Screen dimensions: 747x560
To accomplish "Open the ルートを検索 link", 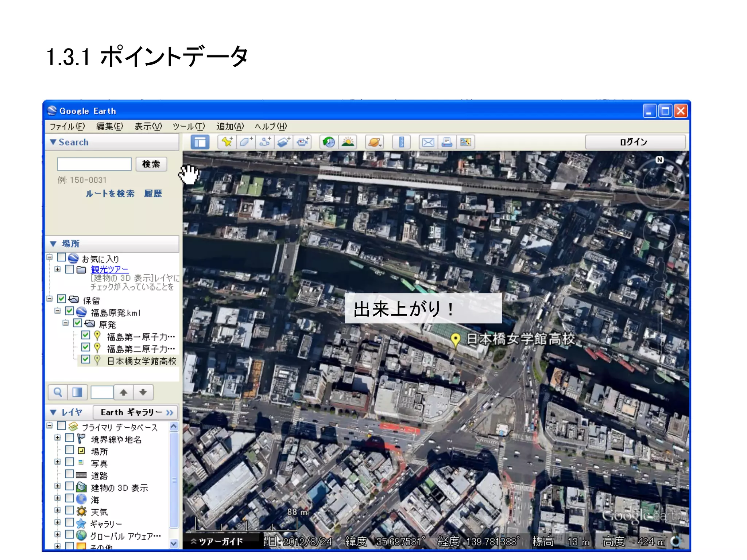I will (110, 194).
